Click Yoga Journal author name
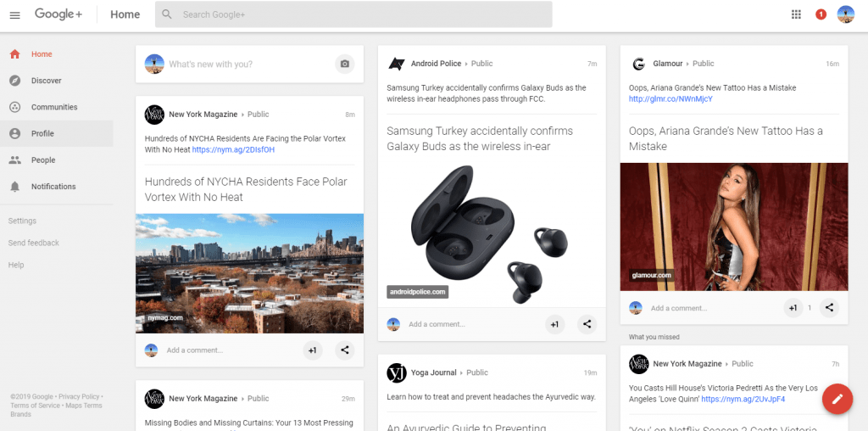868x431 pixels. pos(433,372)
